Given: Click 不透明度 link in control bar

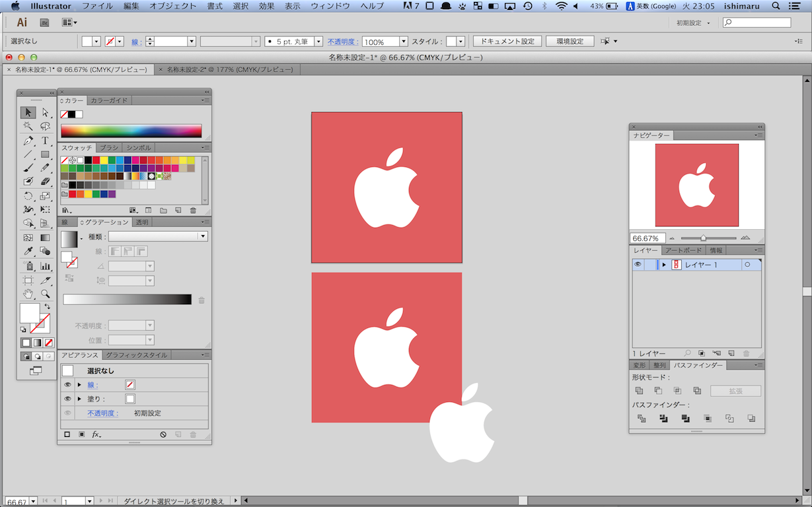Looking at the screenshot, I should (x=343, y=42).
